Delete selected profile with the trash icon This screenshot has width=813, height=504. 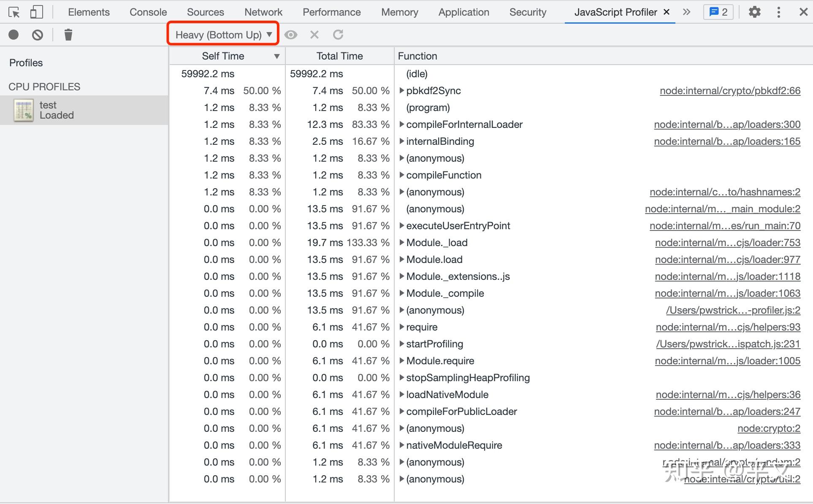pos(68,35)
